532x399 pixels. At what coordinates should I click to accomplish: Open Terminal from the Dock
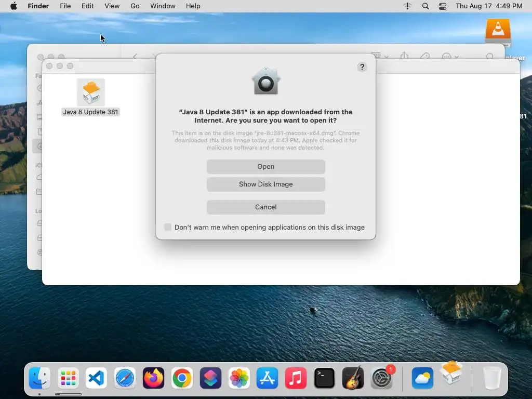coord(324,378)
